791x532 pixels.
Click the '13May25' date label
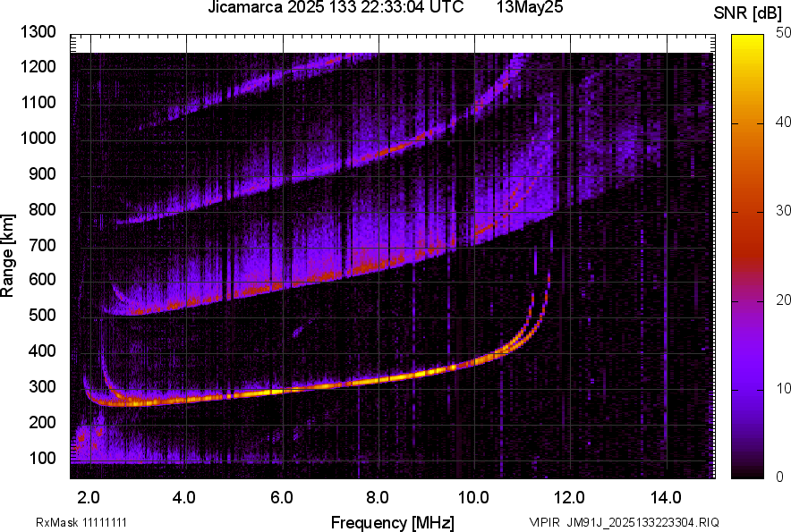[x=530, y=7]
